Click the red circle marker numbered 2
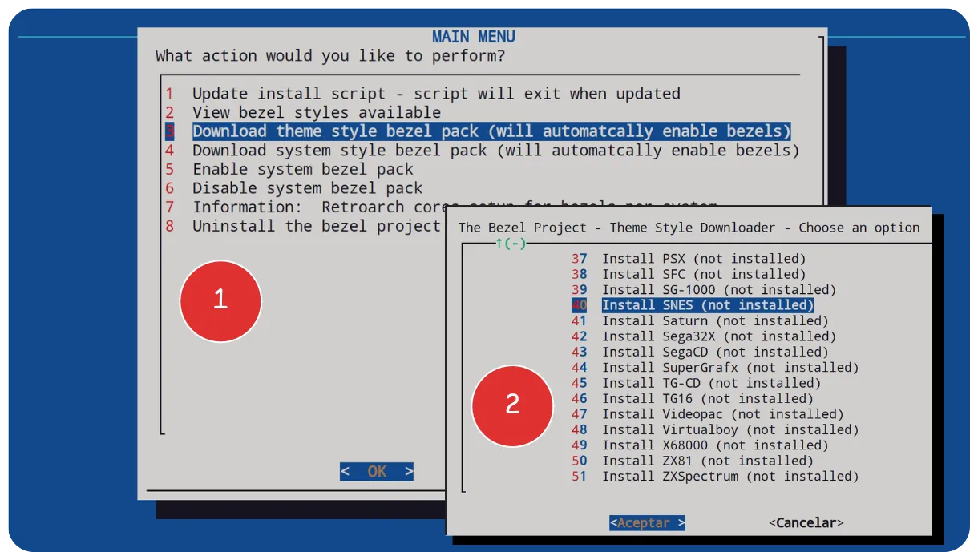978x560 pixels. pos(512,405)
